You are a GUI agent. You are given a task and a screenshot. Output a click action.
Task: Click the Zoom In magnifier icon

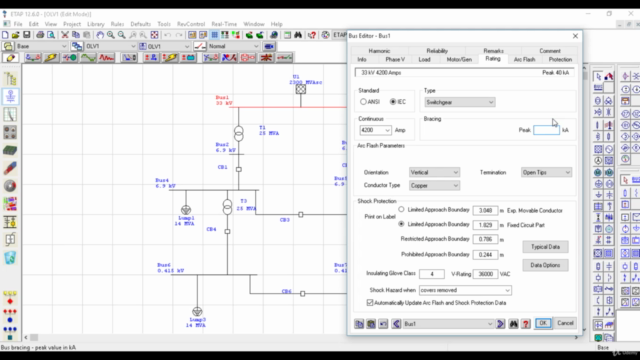coord(111,35)
